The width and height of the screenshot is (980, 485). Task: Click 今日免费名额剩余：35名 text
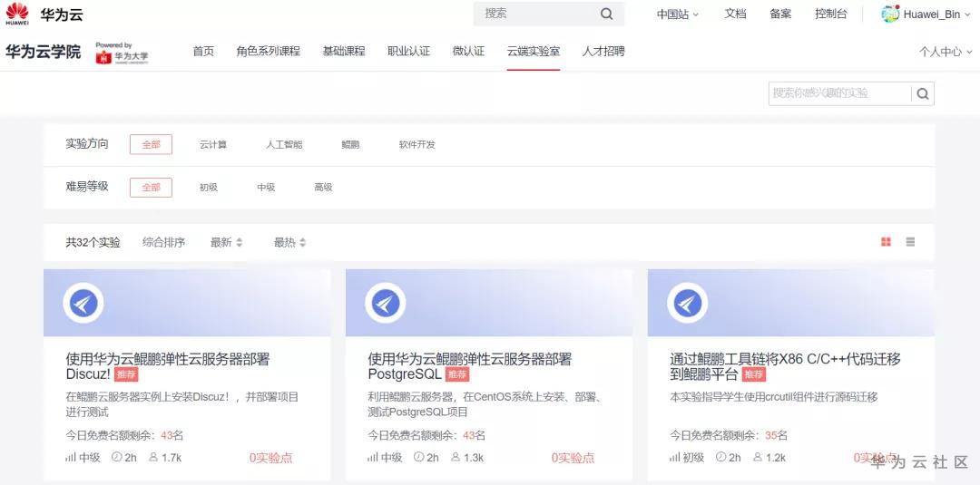pos(729,435)
